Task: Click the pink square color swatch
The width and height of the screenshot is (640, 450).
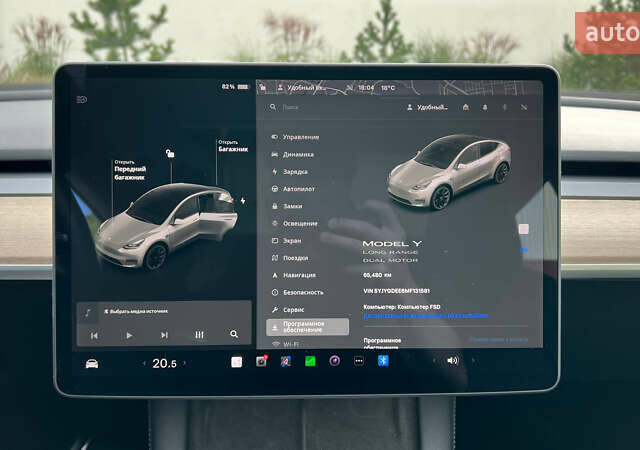Action: [524, 229]
